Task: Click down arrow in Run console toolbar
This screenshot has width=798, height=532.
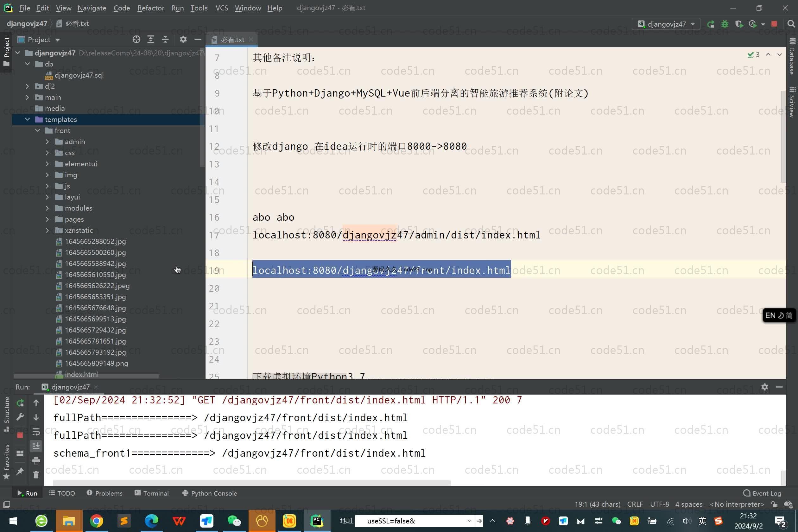Action: [x=36, y=417]
